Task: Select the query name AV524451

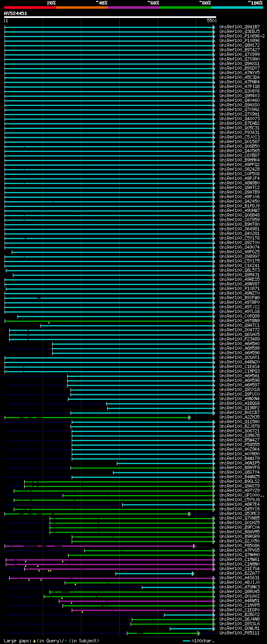Action: coord(15,13)
